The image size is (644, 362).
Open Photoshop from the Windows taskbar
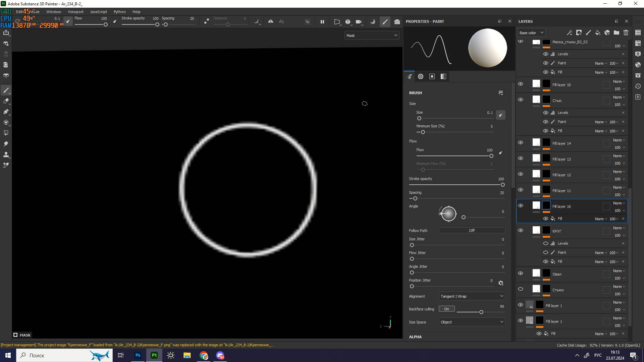click(138, 355)
